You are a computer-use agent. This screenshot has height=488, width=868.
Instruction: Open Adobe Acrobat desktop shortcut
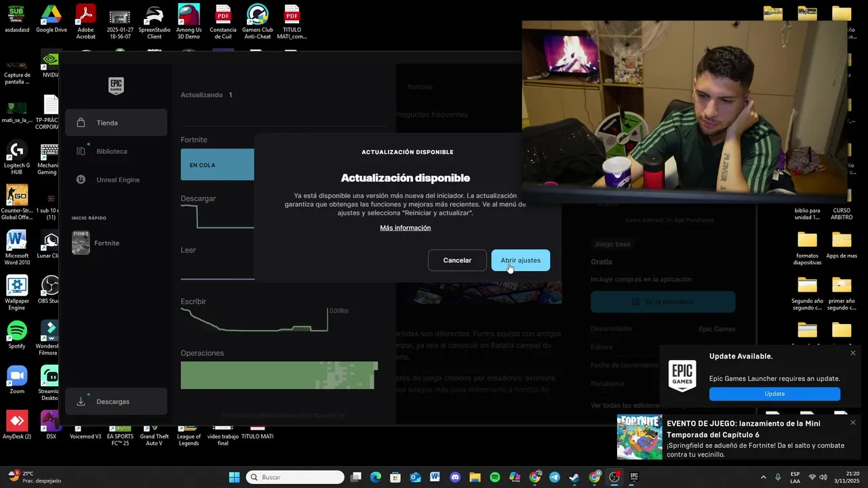click(85, 22)
